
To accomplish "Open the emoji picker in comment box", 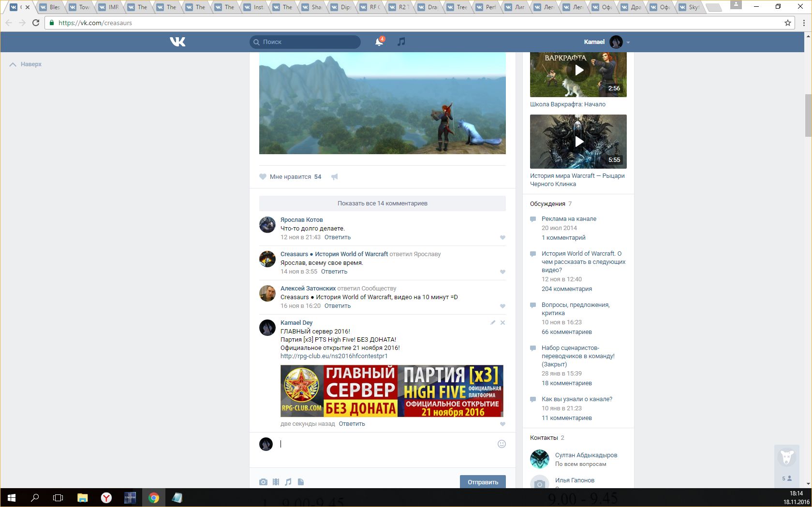I will click(x=502, y=444).
